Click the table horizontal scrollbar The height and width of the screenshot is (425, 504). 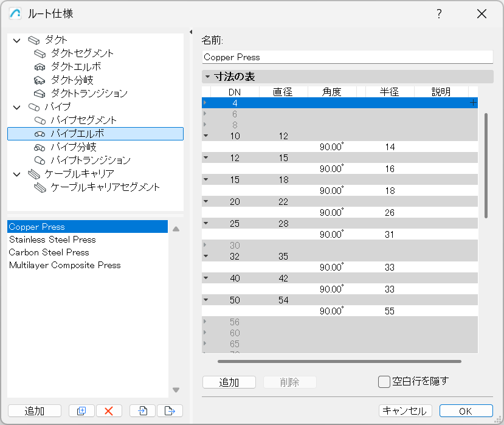click(339, 361)
